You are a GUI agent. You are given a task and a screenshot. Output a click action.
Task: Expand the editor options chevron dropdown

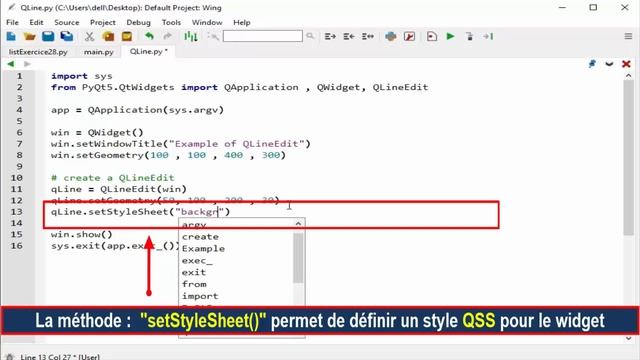(x=609, y=64)
